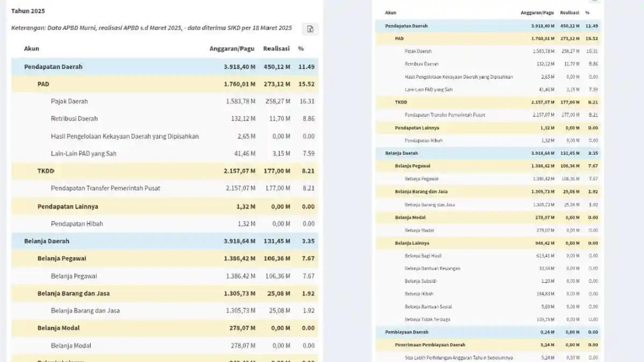The height and width of the screenshot is (362, 644).
Task: Select the value '613,41 M'
Action: pos(545,256)
